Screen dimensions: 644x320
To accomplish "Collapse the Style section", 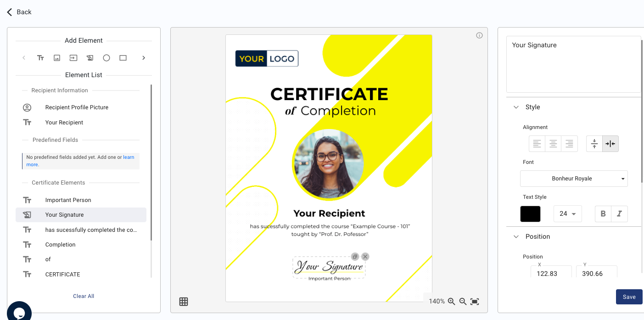I will (x=516, y=107).
